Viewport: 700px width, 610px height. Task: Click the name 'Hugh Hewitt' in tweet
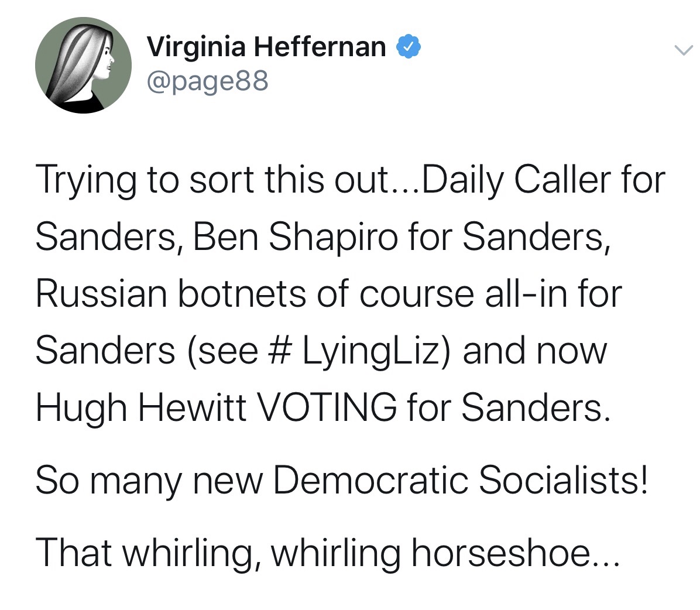(140, 408)
